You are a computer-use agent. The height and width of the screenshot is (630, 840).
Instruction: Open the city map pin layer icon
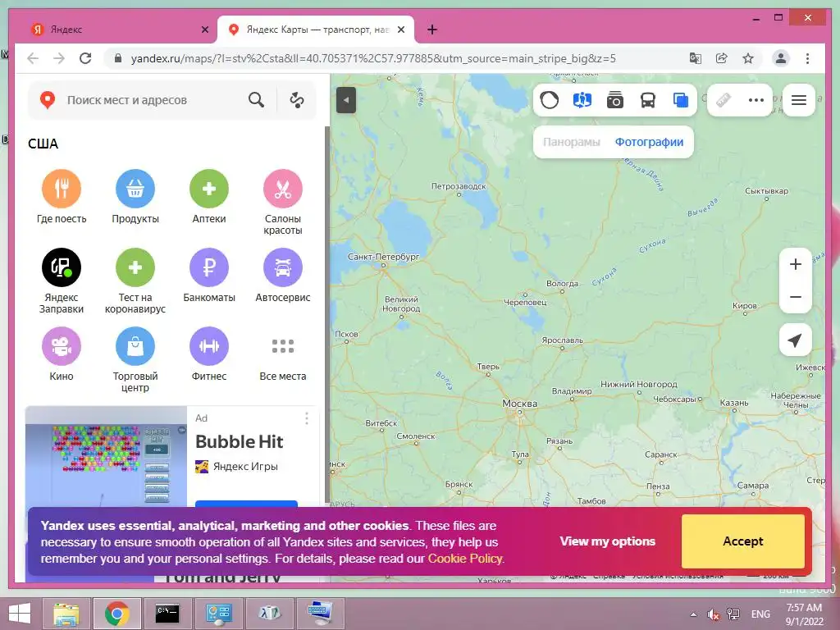click(x=582, y=100)
